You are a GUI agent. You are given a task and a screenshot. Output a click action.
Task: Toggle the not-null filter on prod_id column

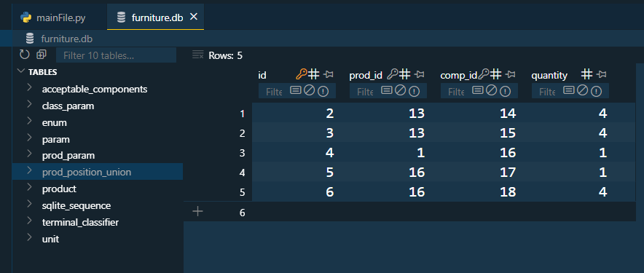pyautogui.click(x=414, y=91)
